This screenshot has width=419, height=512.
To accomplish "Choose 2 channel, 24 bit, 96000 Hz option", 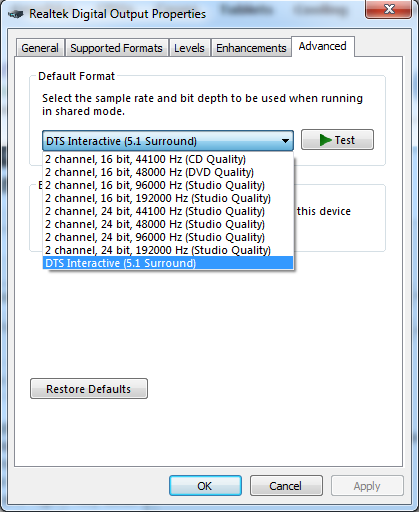I will click(x=168, y=237).
